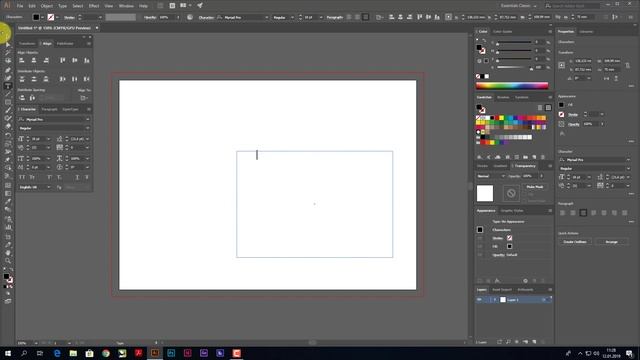Click Create New Layer icon in Layers panel
Screen dimensions: 640x360
534,342
